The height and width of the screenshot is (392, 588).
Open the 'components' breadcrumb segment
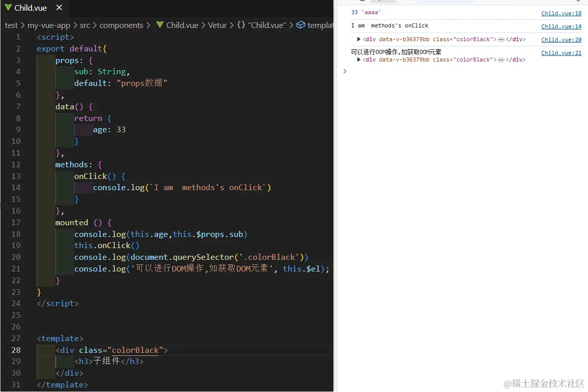[x=121, y=25]
